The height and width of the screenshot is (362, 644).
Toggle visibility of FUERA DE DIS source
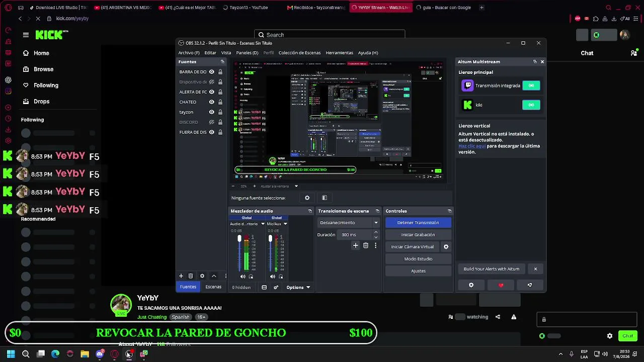point(212,132)
